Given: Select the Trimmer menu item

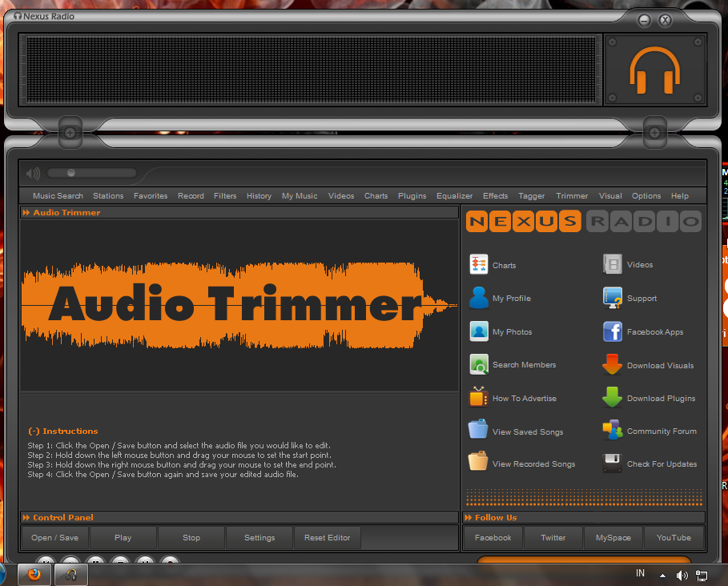Looking at the screenshot, I should coord(572,196).
